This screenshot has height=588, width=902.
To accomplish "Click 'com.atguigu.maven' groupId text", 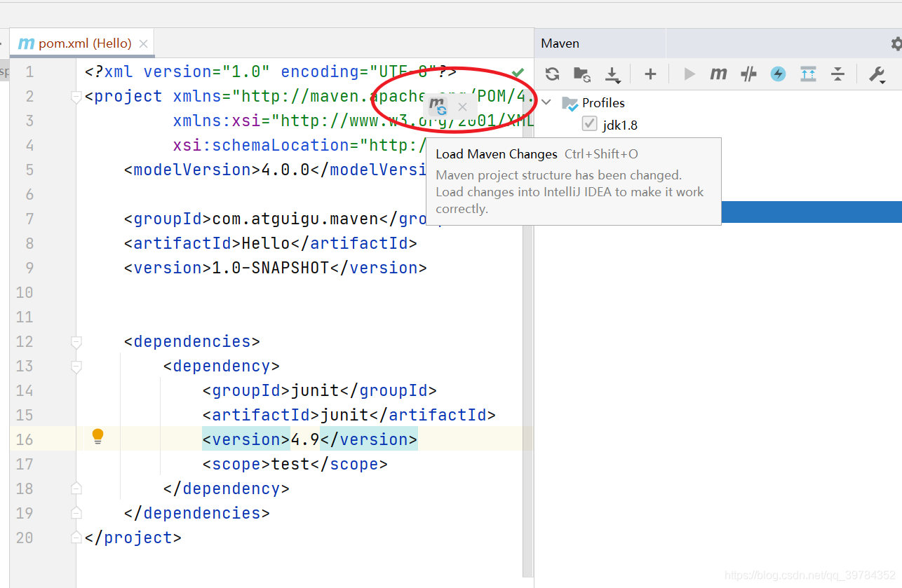I will pos(295,219).
